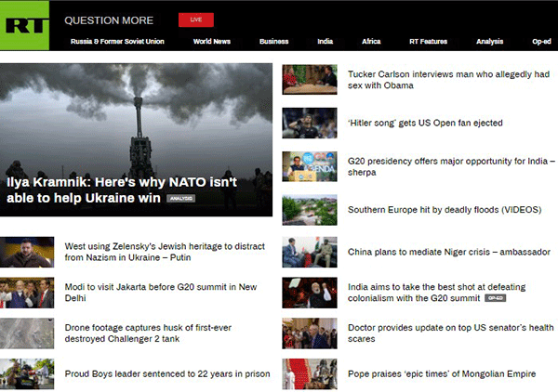Open the Ilya Kramnik NATO headline
Image resolution: width=558 pixels, height=392 pixels.
point(122,189)
